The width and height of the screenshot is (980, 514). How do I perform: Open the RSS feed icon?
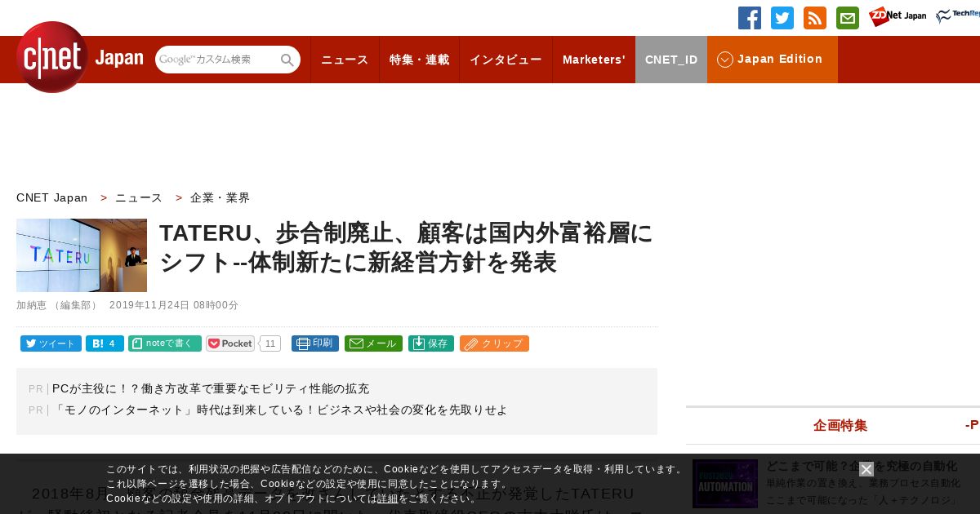815,18
